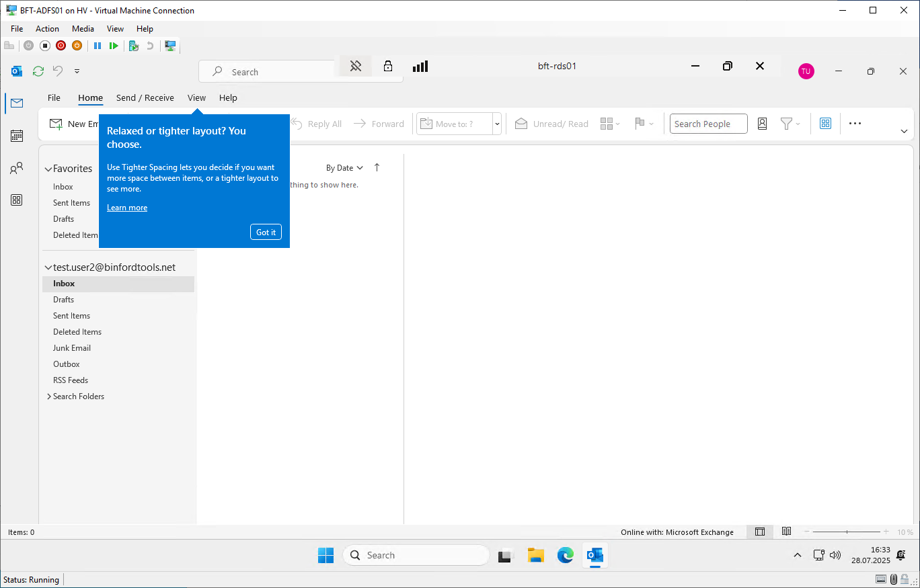Dismiss the tip with Got it
This screenshot has height=588, width=920.
266,232
